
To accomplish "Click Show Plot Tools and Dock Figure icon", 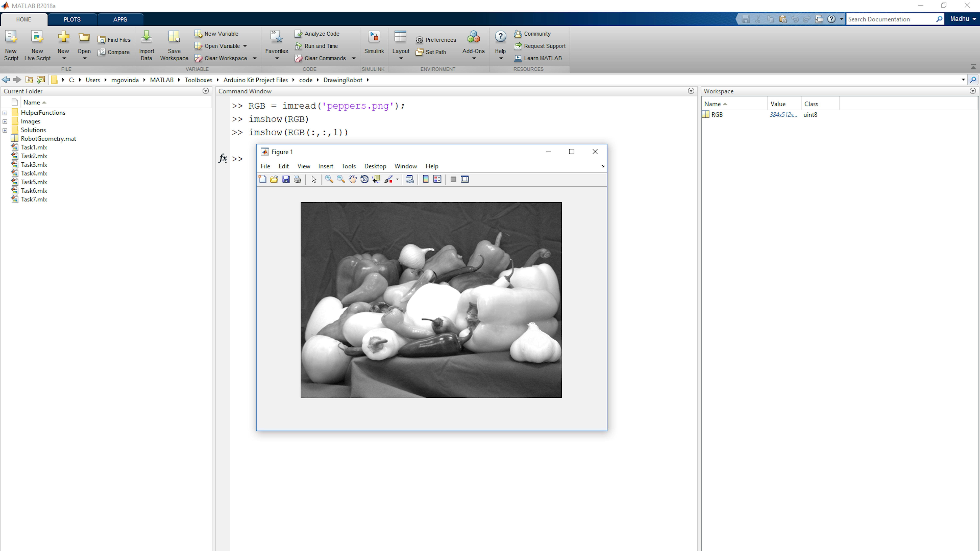I will click(x=465, y=179).
